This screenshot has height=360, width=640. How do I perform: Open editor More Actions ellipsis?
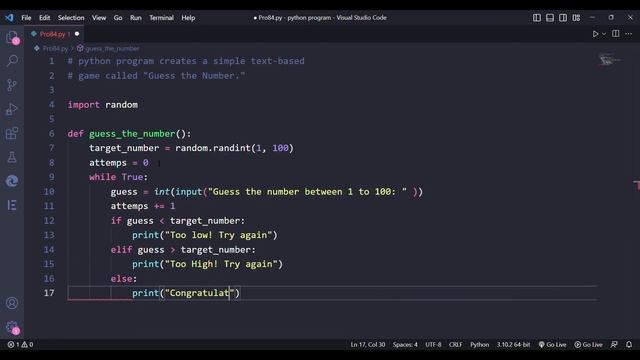pos(629,34)
